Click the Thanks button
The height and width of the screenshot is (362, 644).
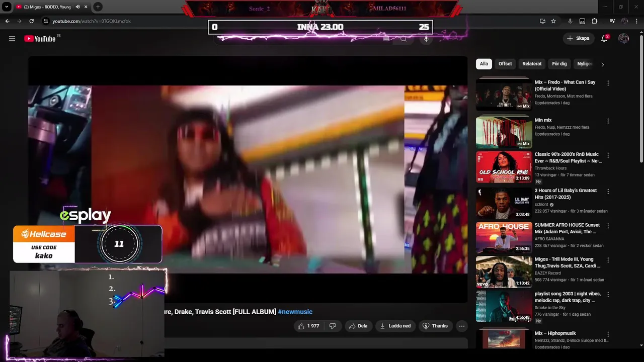435,326
